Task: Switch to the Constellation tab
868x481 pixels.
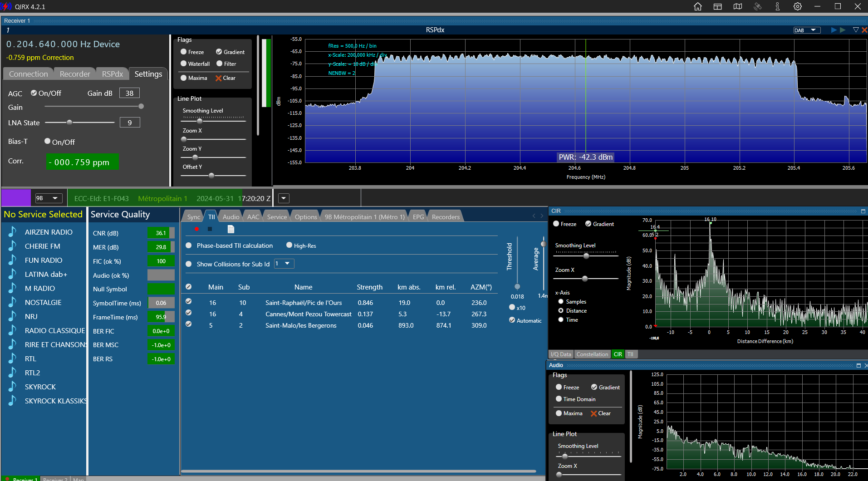Action: pos(592,354)
